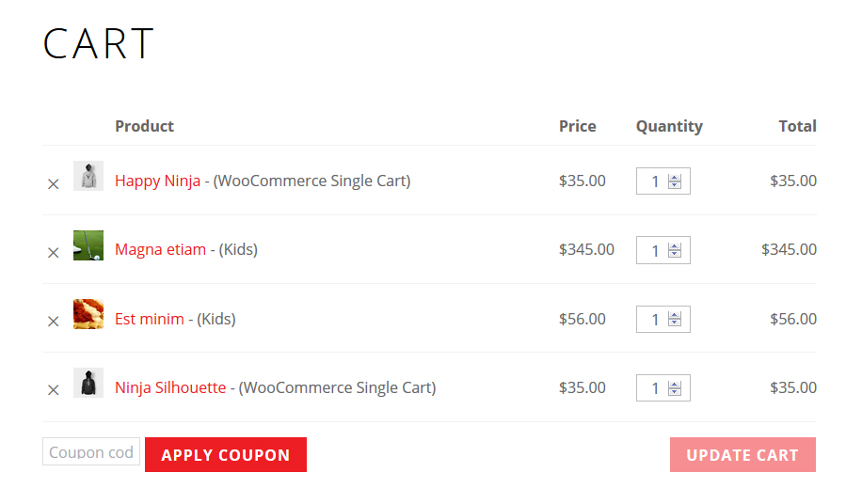Decrease the Ninja Silhouette quantity by one
The height and width of the screenshot is (504, 846).
(x=675, y=392)
